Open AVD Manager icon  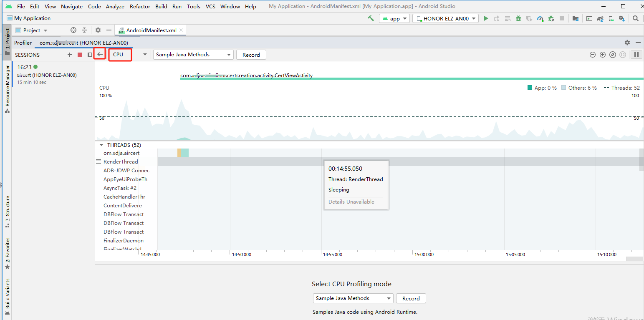pos(611,18)
